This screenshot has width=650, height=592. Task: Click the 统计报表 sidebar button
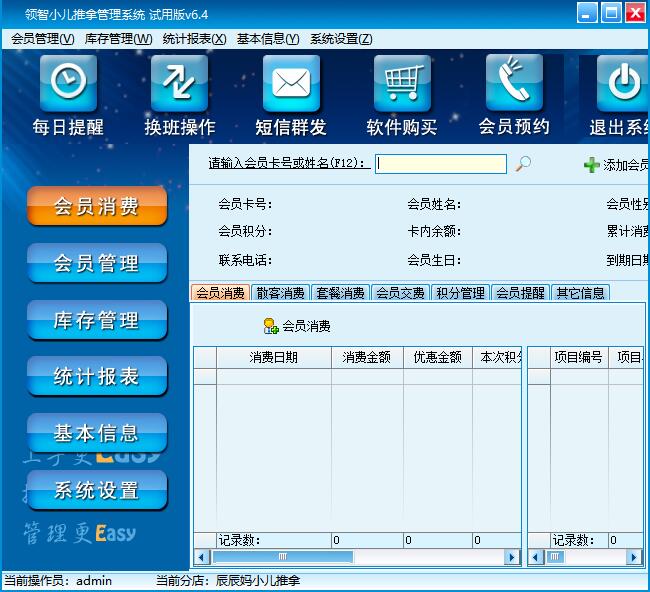97,376
